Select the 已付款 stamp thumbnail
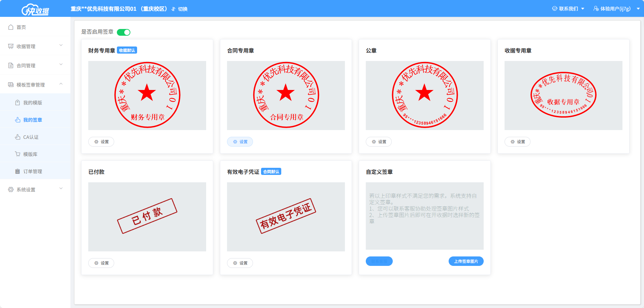The image size is (644, 308). (x=147, y=217)
